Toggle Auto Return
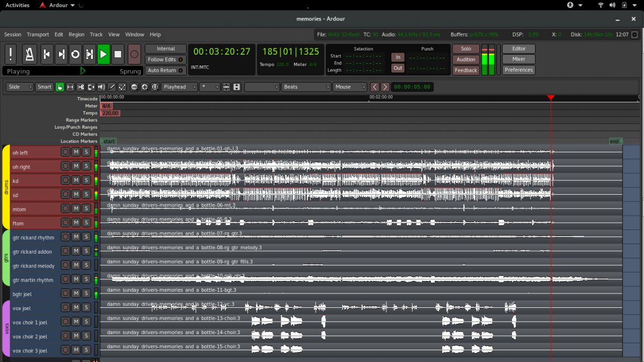Screen dimensions: 644x362 point(166,70)
